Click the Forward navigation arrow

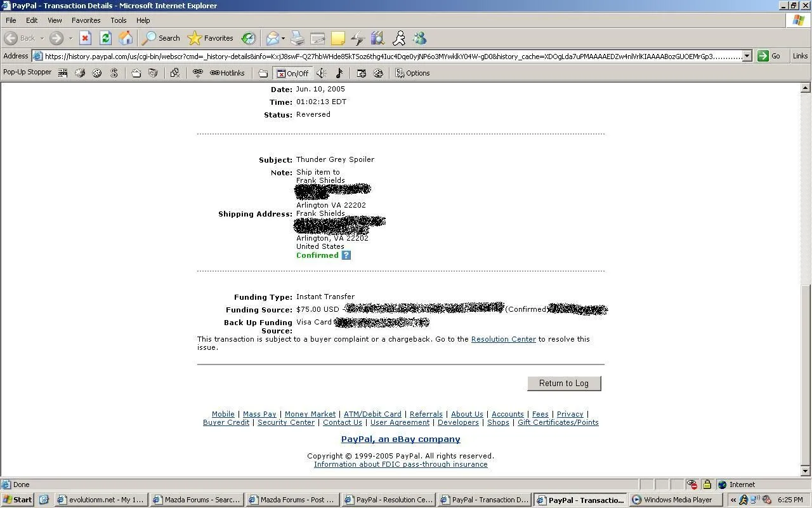[x=56, y=38]
